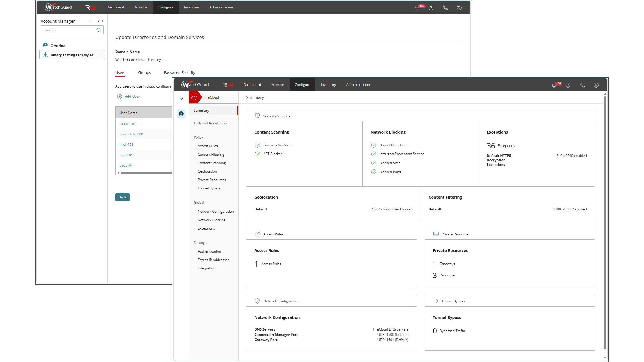The height and width of the screenshot is (362, 644).
Task: Click the Security Services shield icon
Action: coord(257,116)
